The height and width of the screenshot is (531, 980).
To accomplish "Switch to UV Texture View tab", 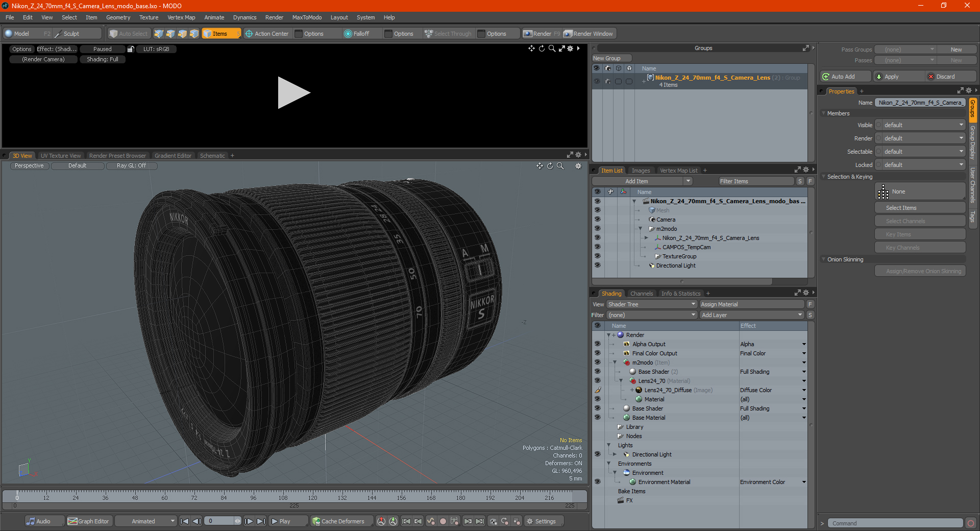I will (61, 156).
